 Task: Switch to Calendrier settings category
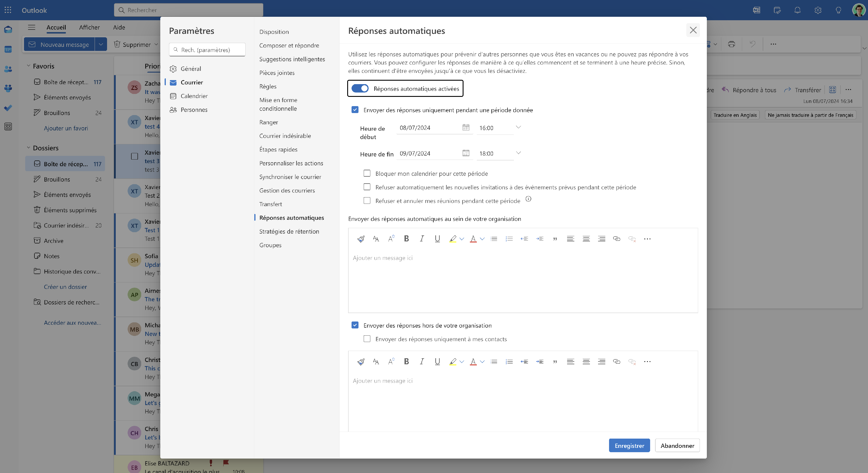(x=194, y=96)
